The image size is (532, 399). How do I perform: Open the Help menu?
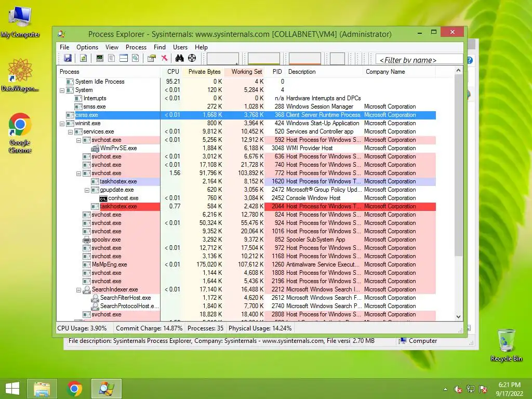(201, 47)
